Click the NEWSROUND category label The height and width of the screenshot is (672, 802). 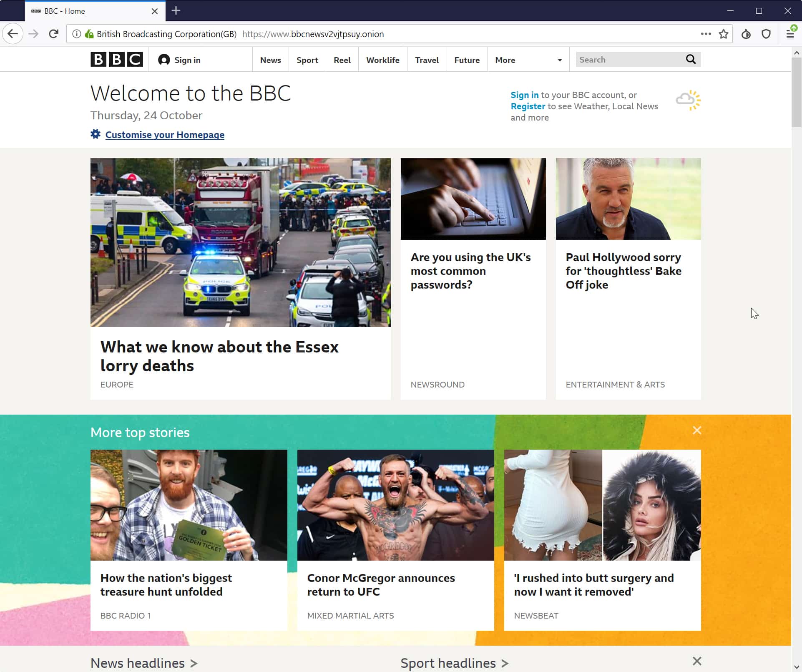coord(437,385)
